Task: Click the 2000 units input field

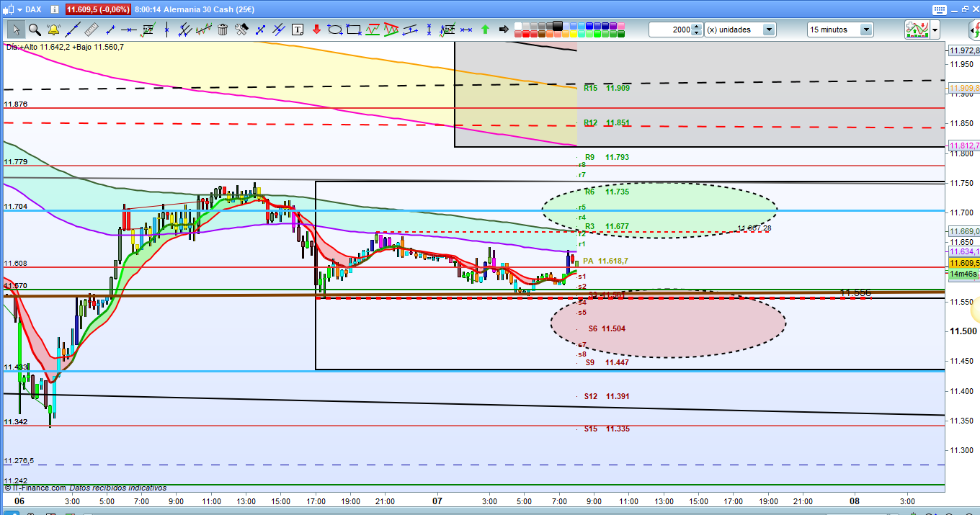Action: coord(669,30)
